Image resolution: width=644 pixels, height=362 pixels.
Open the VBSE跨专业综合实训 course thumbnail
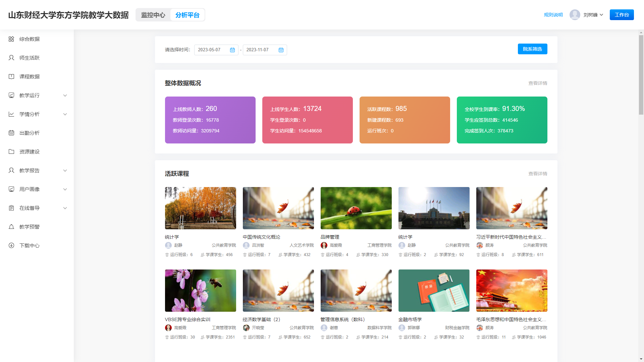click(200, 291)
